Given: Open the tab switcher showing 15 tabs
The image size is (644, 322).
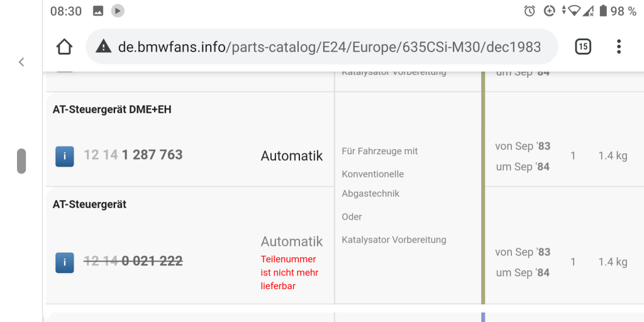Looking at the screenshot, I should (583, 47).
